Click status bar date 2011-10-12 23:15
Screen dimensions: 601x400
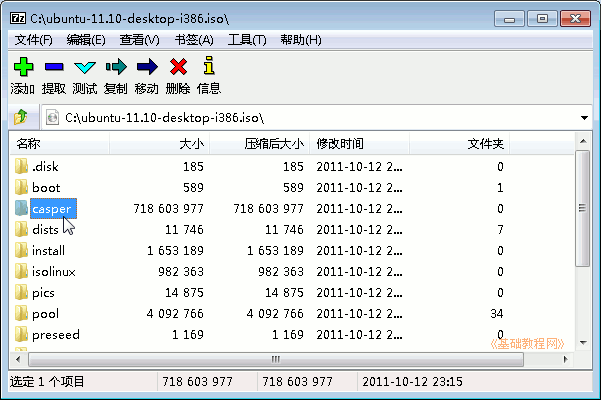pyautogui.click(x=412, y=382)
